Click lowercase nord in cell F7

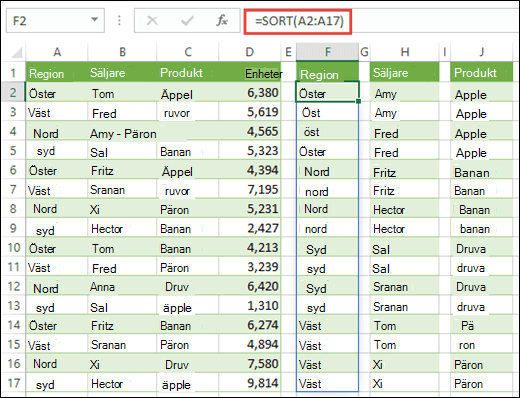tap(317, 192)
